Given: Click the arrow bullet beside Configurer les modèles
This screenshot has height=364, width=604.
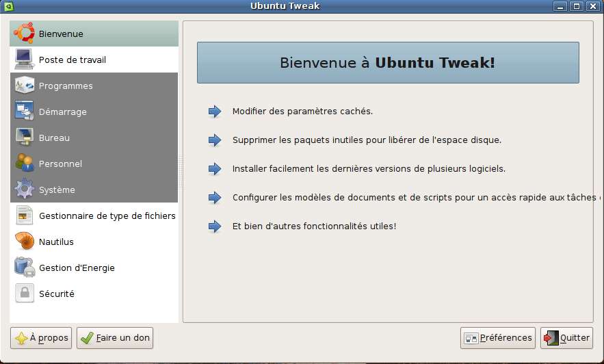Looking at the screenshot, I should pyautogui.click(x=215, y=198).
